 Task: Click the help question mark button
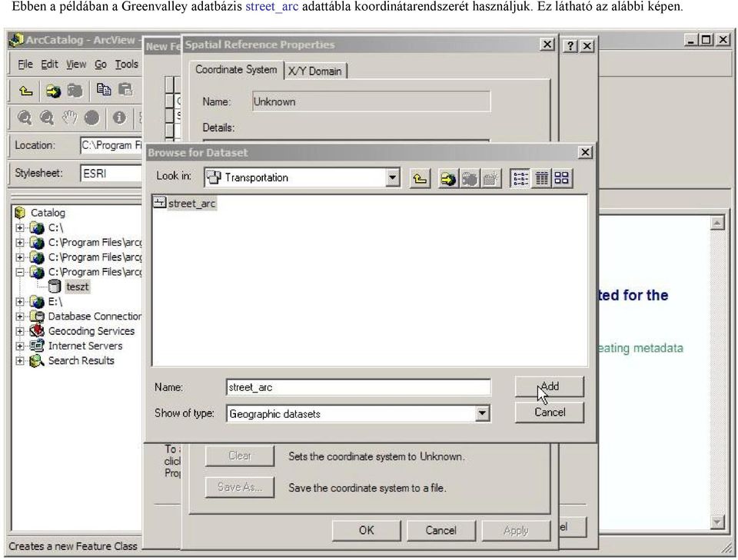point(570,45)
